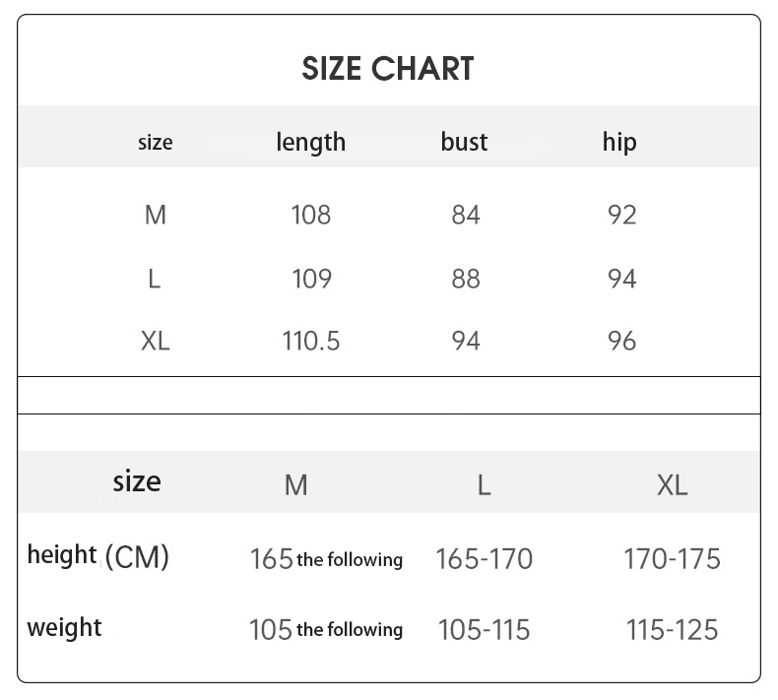Click the 165-170 height range

click(x=484, y=559)
